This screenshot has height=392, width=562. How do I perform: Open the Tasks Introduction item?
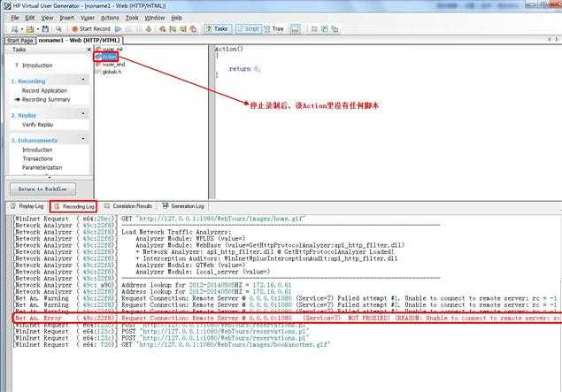37,65
